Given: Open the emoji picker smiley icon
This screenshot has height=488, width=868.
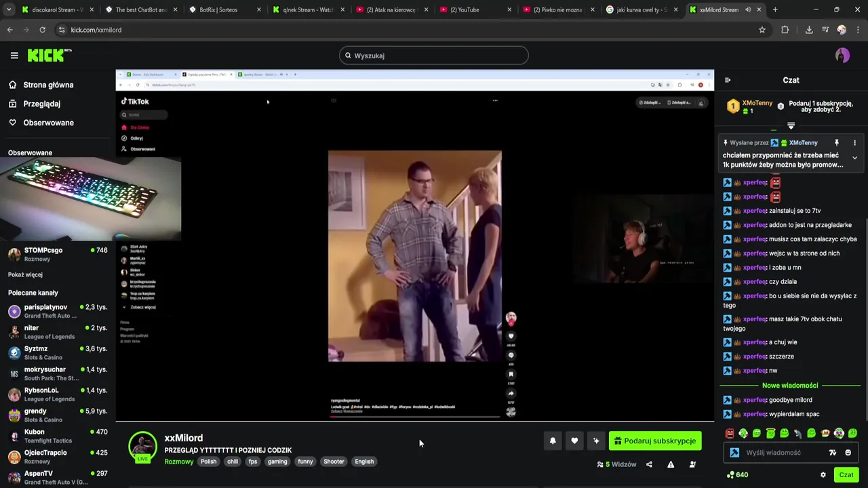Looking at the screenshot, I should pyautogui.click(x=848, y=453).
